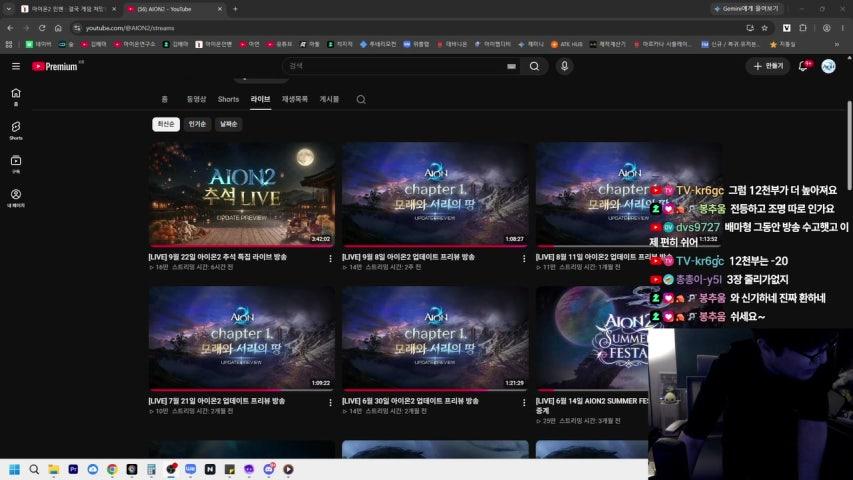853x480 pixels.
Task: Open the YouTube guide hamburger menu
Action: [x=16, y=66]
